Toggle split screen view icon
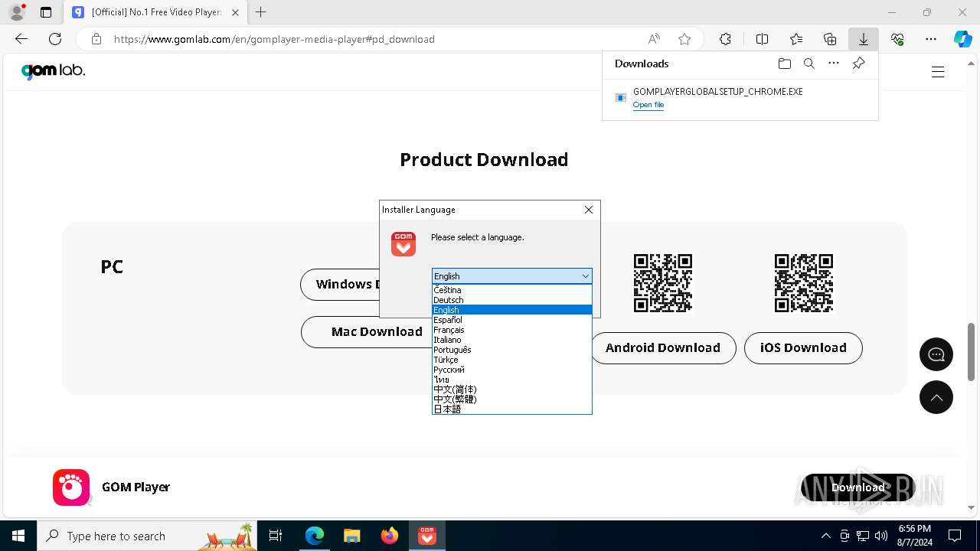The image size is (980, 551). 762,39
